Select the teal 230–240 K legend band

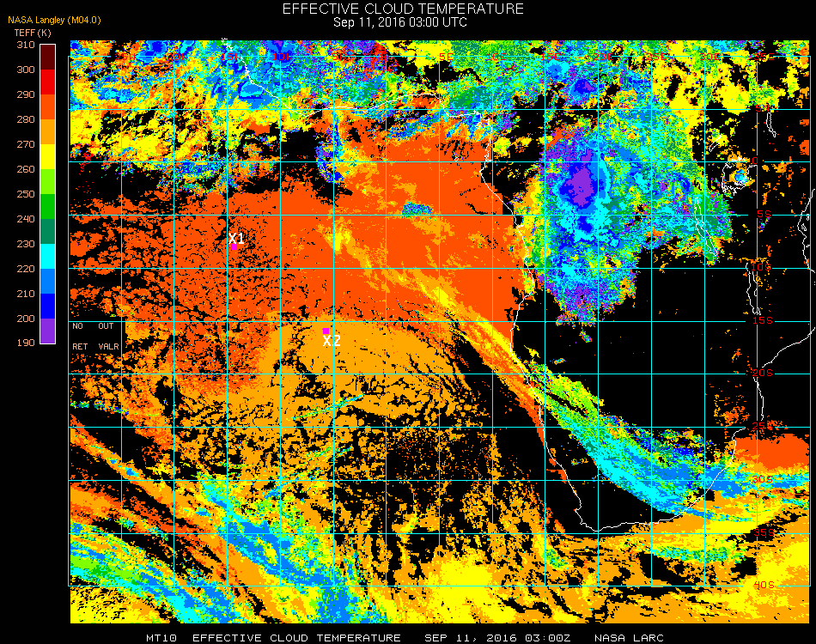(x=47, y=232)
